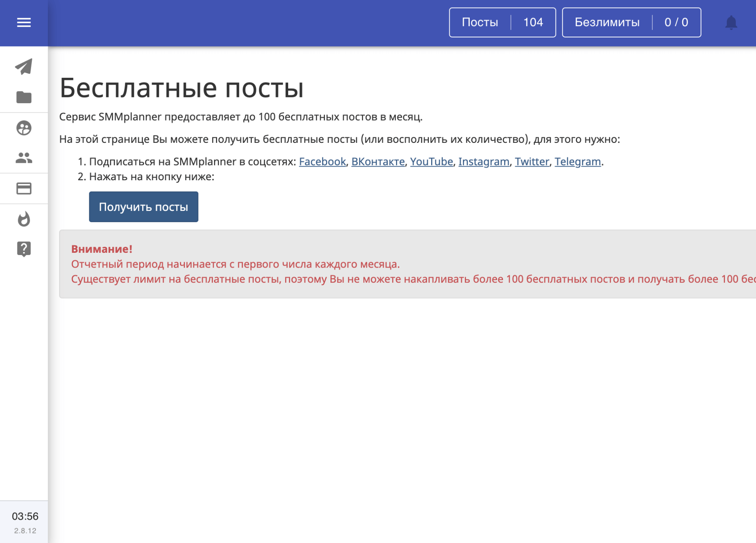Open the hamburger menu
Screen dimensions: 756x543
click(x=24, y=23)
